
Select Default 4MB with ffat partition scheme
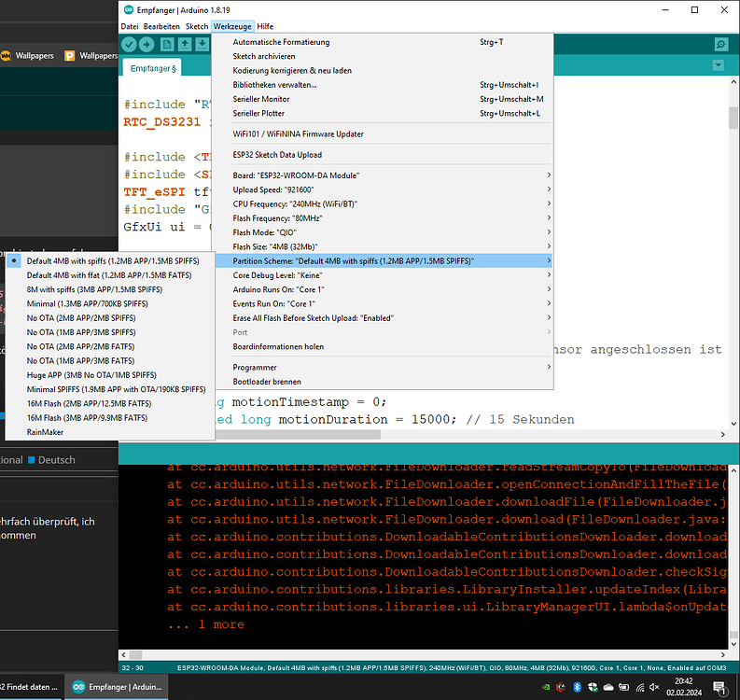[x=109, y=275]
